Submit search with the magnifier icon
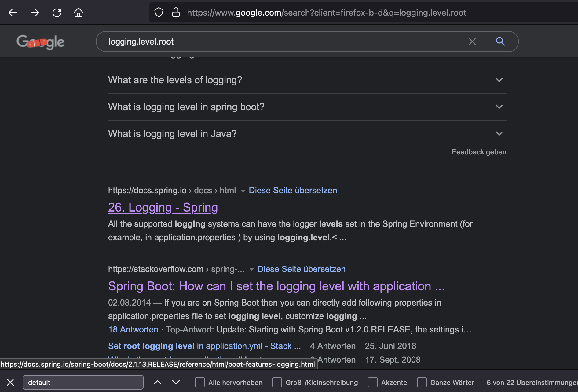 pos(500,41)
